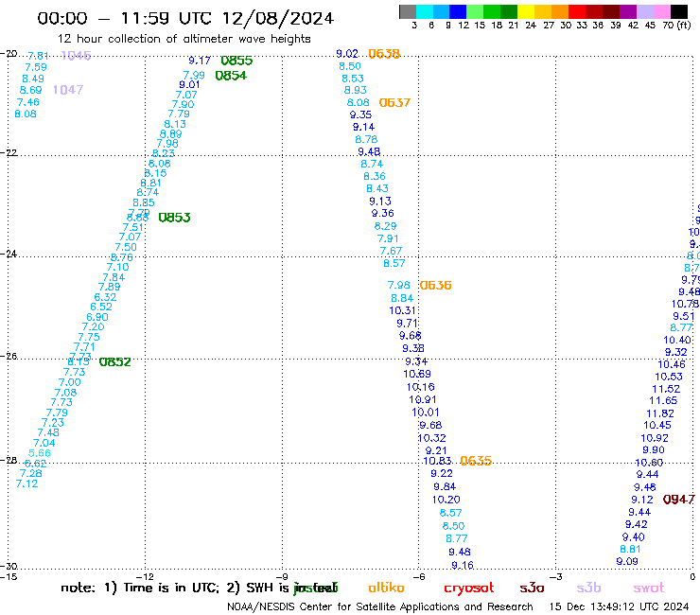This screenshot has width=700, height=615.
Task: Select the wave height value 7.81
Action: (38, 56)
